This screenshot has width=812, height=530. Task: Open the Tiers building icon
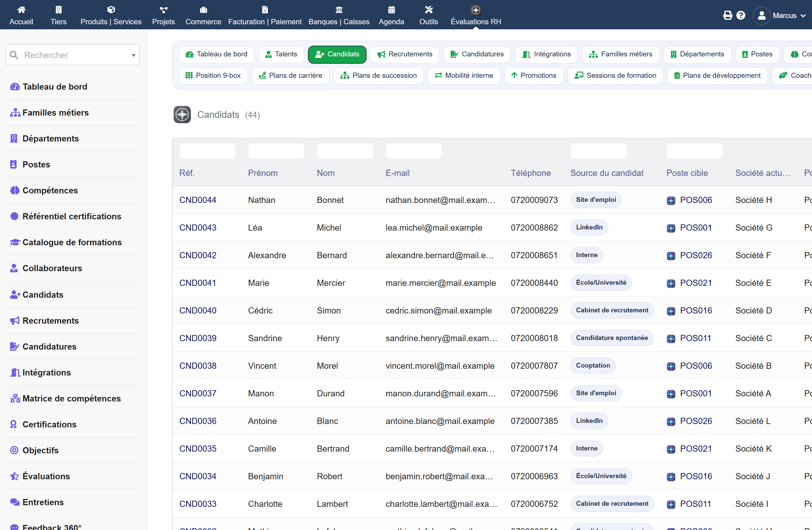point(59,10)
